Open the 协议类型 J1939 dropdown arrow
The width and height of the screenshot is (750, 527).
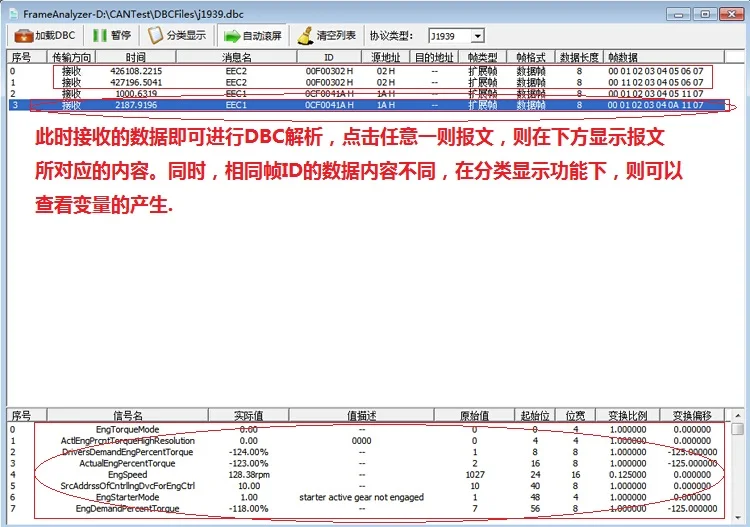(477, 36)
